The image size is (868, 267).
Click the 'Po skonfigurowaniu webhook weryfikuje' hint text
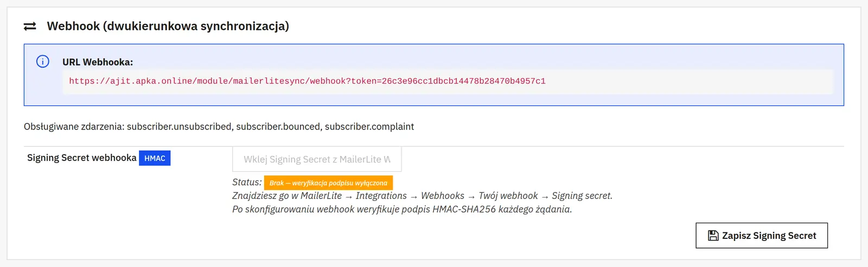click(x=402, y=209)
